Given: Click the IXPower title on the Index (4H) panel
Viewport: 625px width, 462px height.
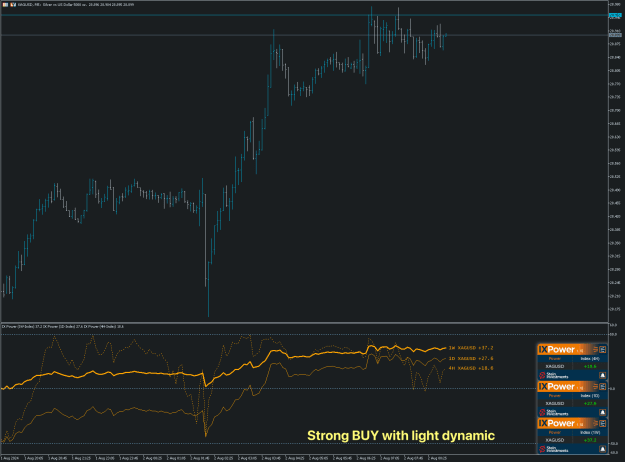Looking at the screenshot, I should click(x=557, y=350).
